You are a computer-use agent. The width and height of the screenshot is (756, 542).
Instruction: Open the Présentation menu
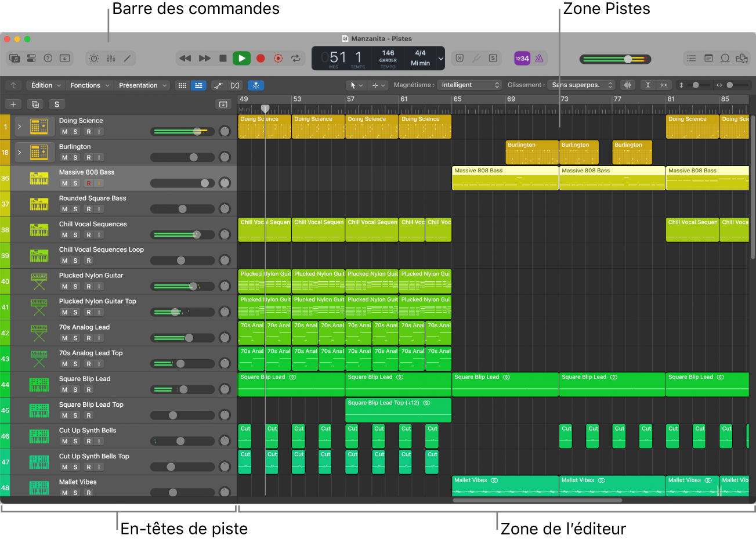pyautogui.click(x=142, y=85)
